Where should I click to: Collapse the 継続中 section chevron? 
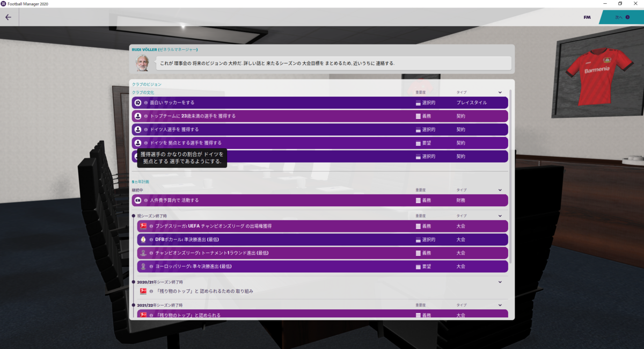[x=500, y=190]
